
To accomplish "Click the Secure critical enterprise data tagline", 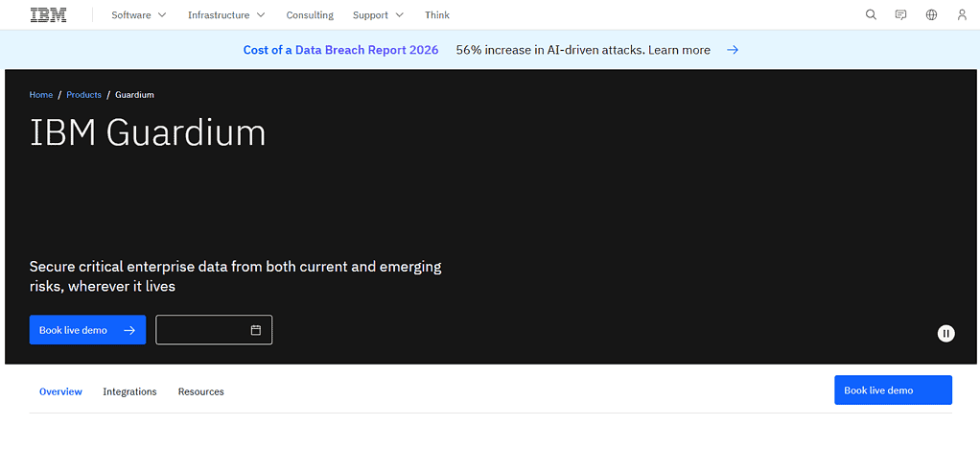I will [236, 276].
